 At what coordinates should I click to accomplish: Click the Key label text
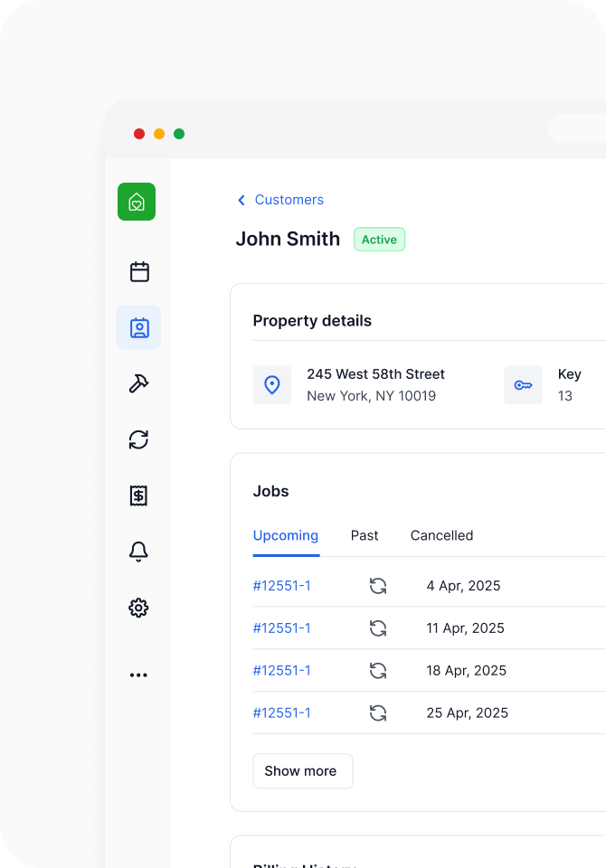coord(570,374)
